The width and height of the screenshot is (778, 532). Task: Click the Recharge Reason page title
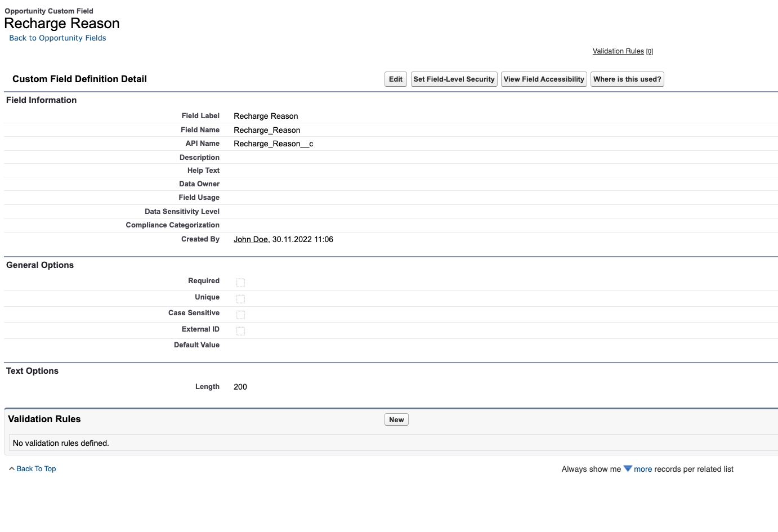pos(62,24)
